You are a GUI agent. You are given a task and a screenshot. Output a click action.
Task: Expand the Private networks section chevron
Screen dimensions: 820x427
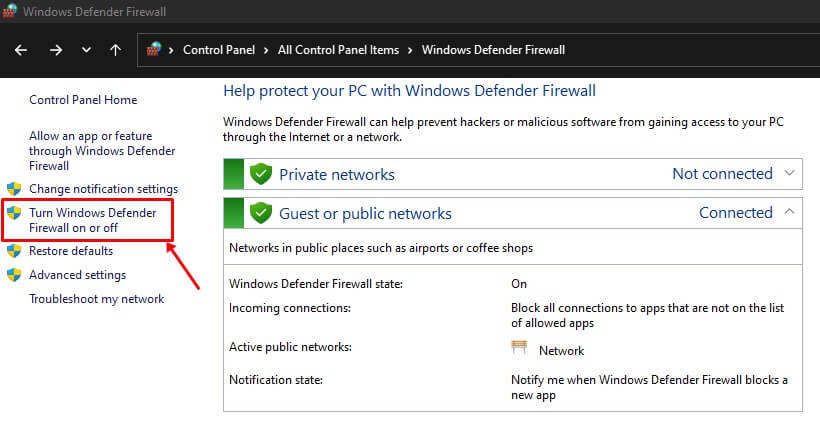coord(790,173)
